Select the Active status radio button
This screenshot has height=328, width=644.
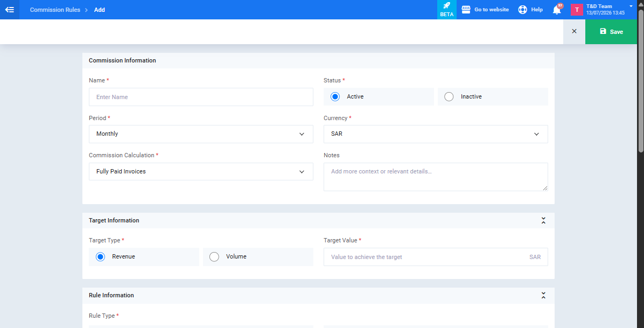point(335,96)
